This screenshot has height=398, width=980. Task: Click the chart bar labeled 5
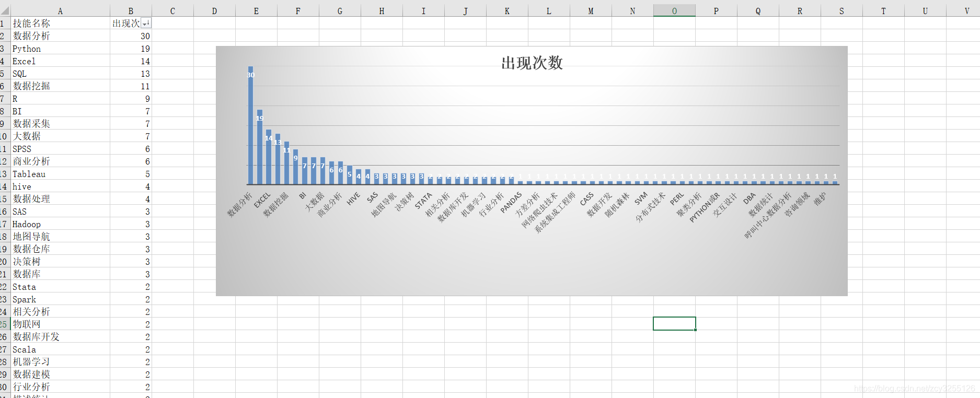[350, 175]
